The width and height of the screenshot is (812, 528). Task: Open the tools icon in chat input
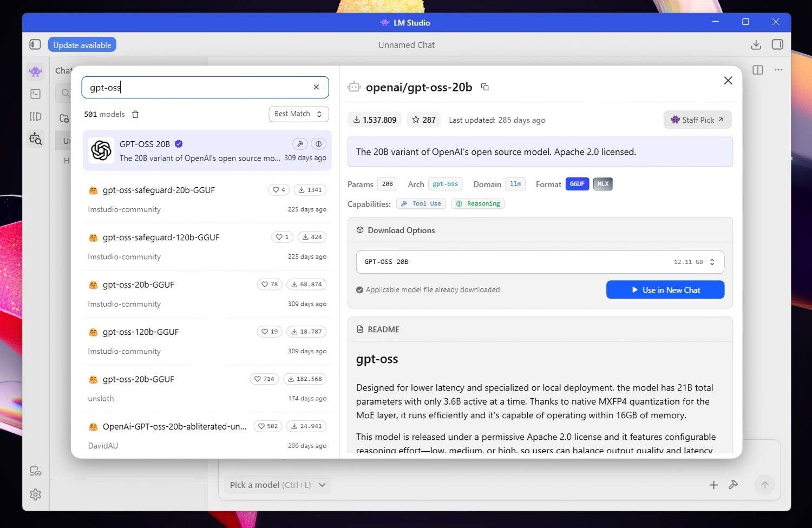(734, 485)
